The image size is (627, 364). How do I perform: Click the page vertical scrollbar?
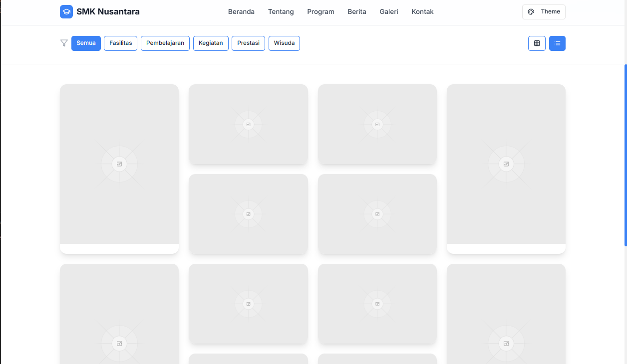625,155
